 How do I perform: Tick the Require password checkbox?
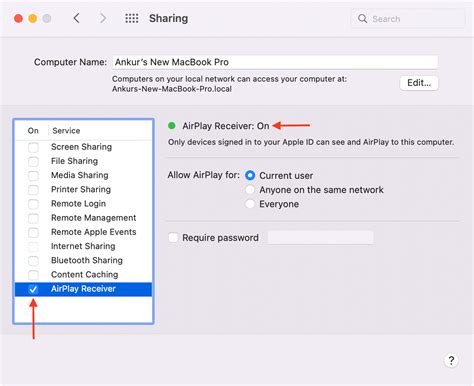coord(173,238)
